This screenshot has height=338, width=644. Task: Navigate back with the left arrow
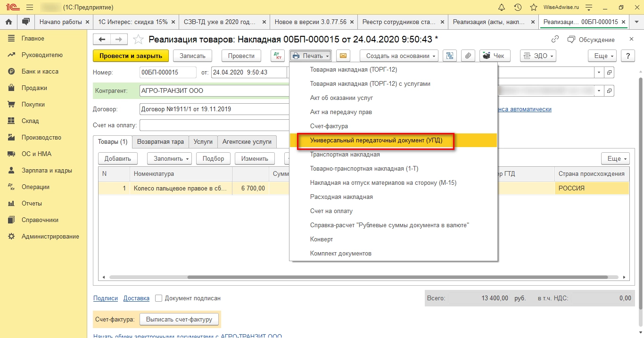tap(102, 40)
